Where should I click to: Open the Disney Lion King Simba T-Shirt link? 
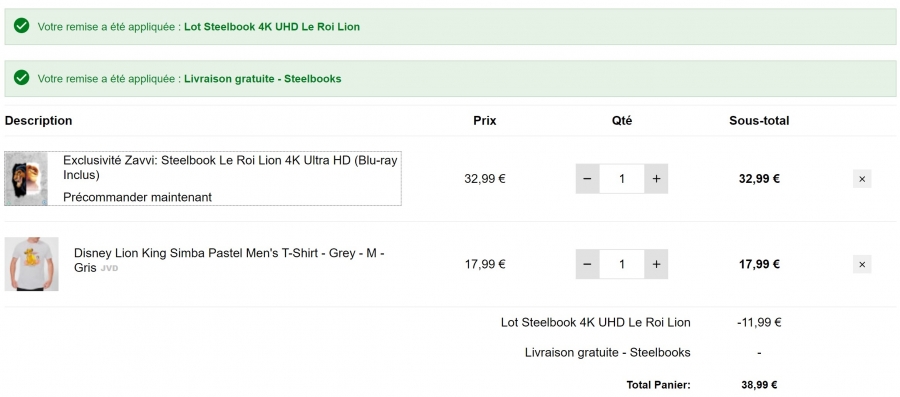[229, 260]
